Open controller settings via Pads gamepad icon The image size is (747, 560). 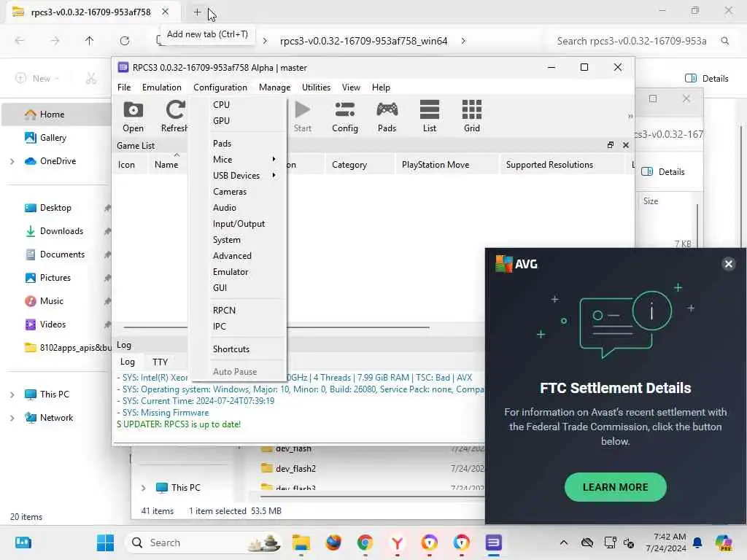click(x=387, y=116)
